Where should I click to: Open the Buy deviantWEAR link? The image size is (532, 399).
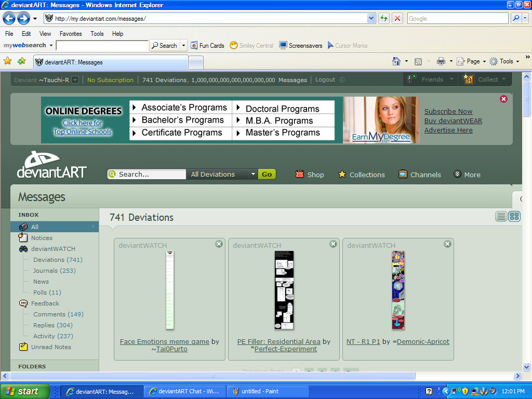pos(453,121)
